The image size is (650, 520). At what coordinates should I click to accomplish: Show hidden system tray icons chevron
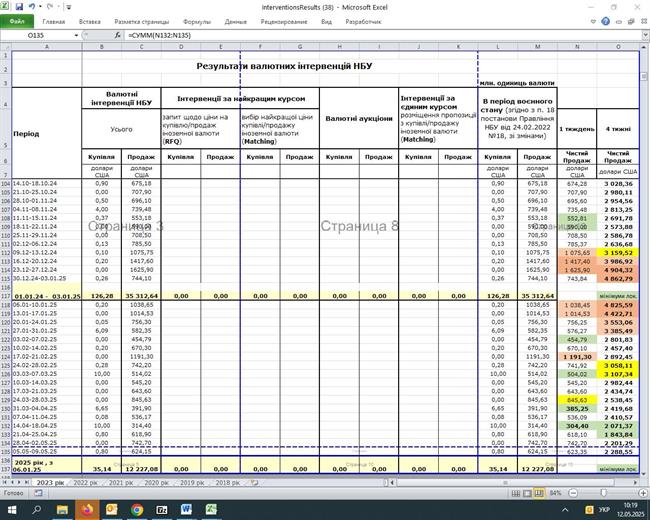pyautogui.click(x=565, y=510)
